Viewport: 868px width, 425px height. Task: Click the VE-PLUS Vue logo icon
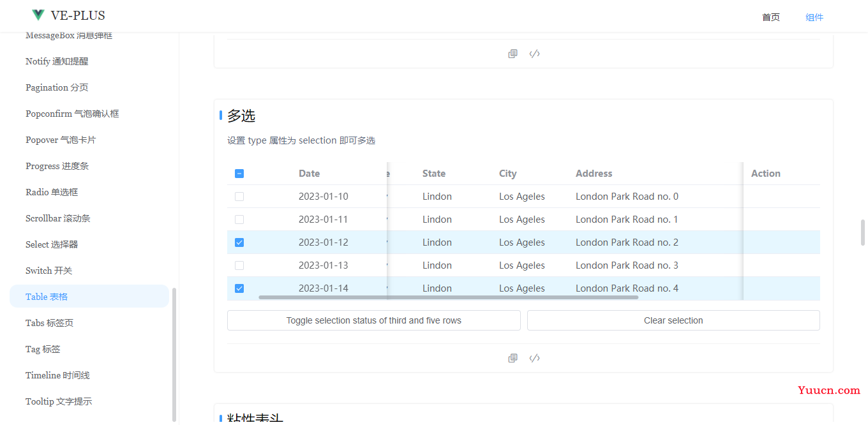point(38,15)
